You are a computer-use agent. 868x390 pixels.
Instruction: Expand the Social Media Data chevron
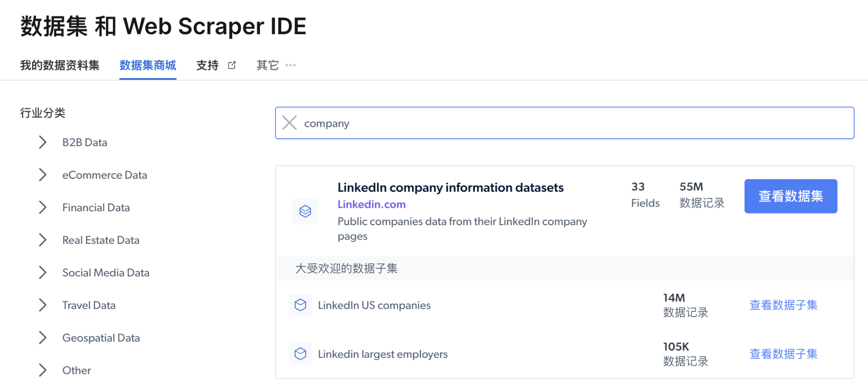(43, 272)
